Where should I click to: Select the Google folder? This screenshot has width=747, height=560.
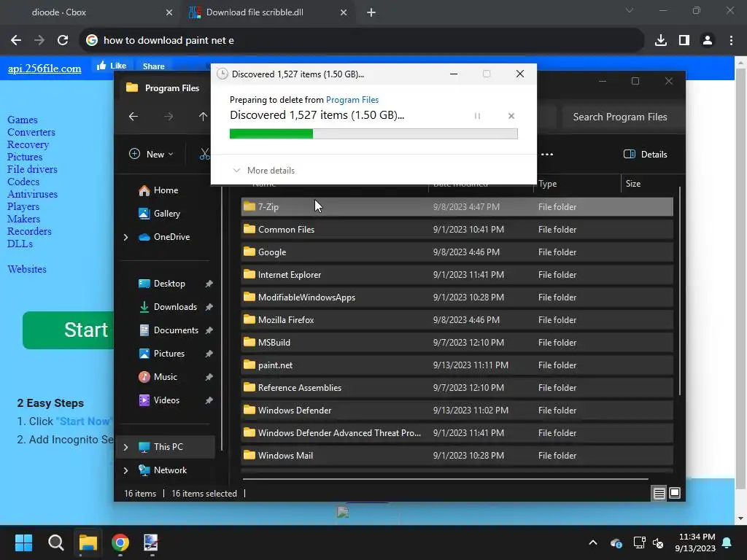457,252
